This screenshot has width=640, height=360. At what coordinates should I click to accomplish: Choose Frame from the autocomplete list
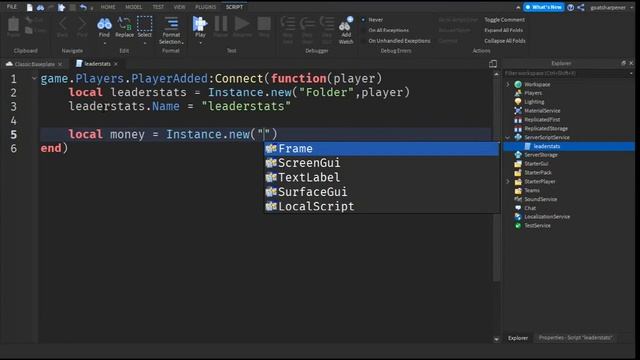pos(381,149)
